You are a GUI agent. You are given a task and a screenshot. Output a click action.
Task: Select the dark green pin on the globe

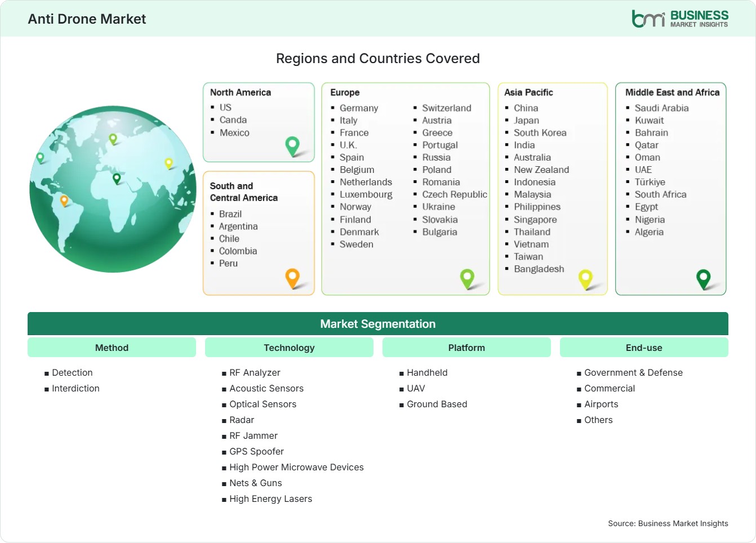[x=117, y=179]
